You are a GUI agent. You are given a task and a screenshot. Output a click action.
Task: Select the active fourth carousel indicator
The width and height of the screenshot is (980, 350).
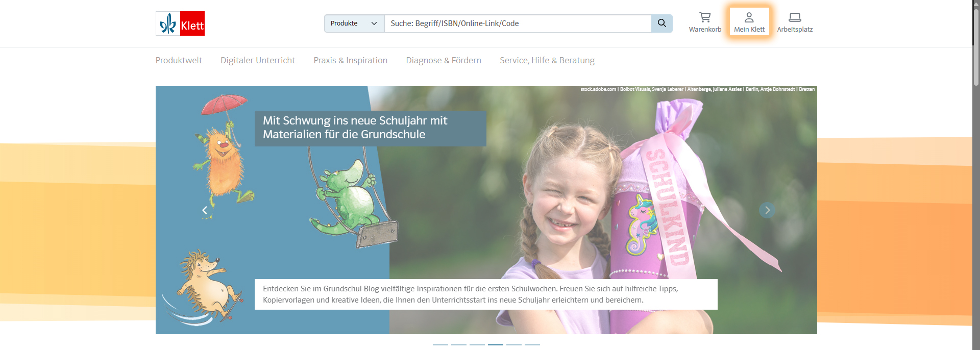point(496,345)
